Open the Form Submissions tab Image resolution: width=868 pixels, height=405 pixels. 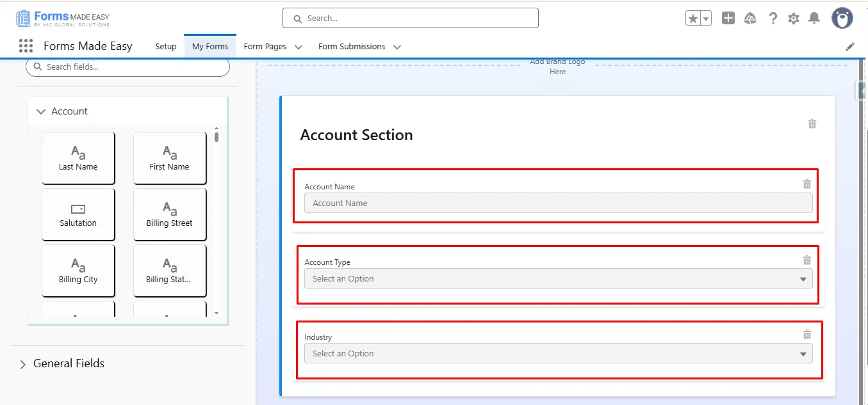point(352,47)
